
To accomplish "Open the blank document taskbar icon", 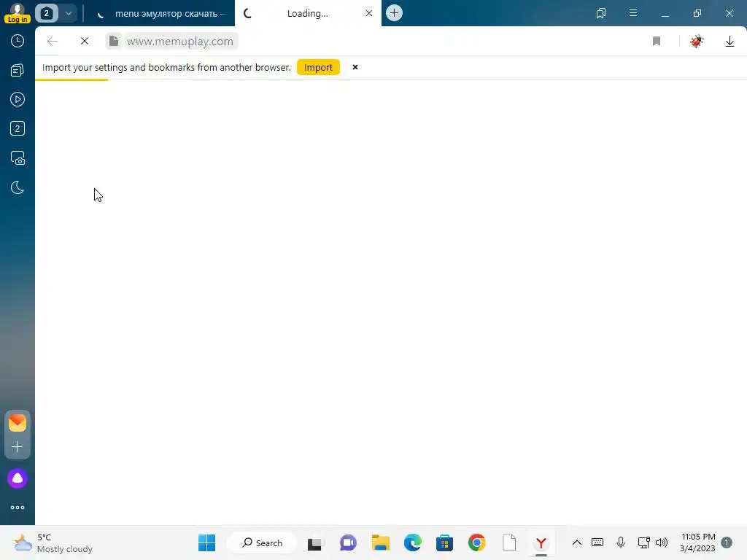I will pos(509,542).
